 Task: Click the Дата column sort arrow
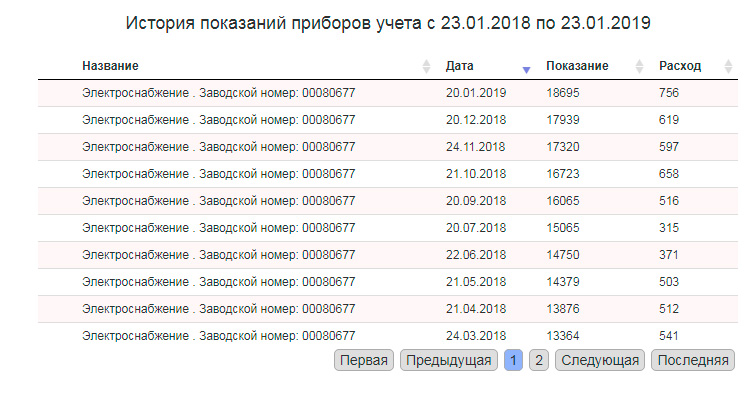526,67
